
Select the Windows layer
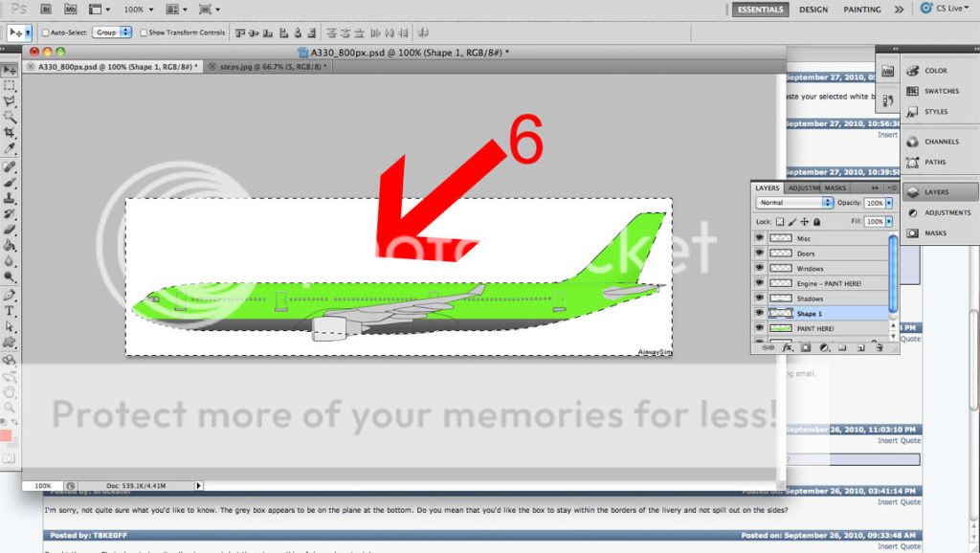pos(810,269)
